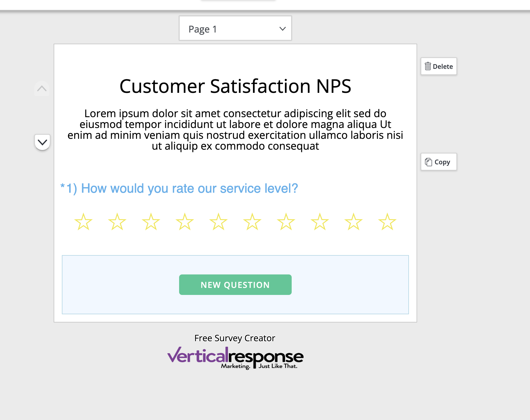530x420 pixels.
Task: Select the yellow star color rating scale
Action: click(x=235, y=222)
